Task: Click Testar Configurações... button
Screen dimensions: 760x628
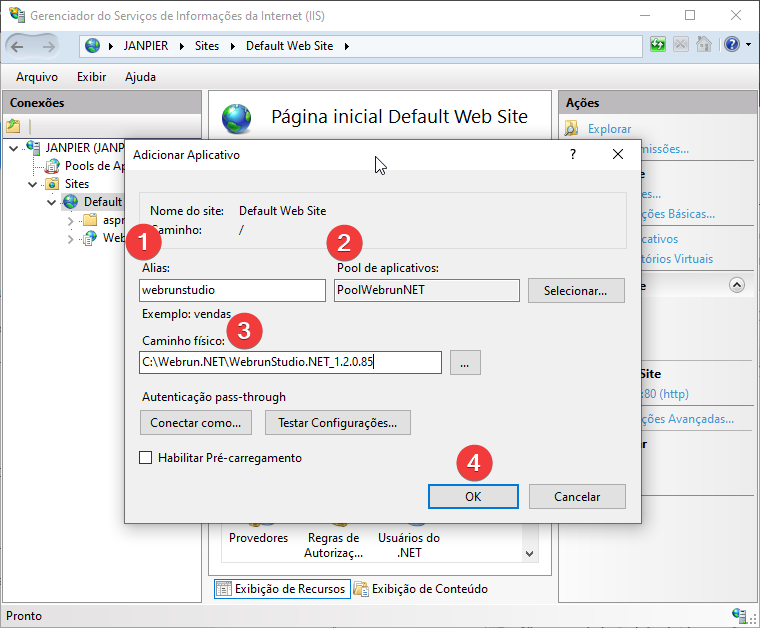Action: [x=337, y=423]
